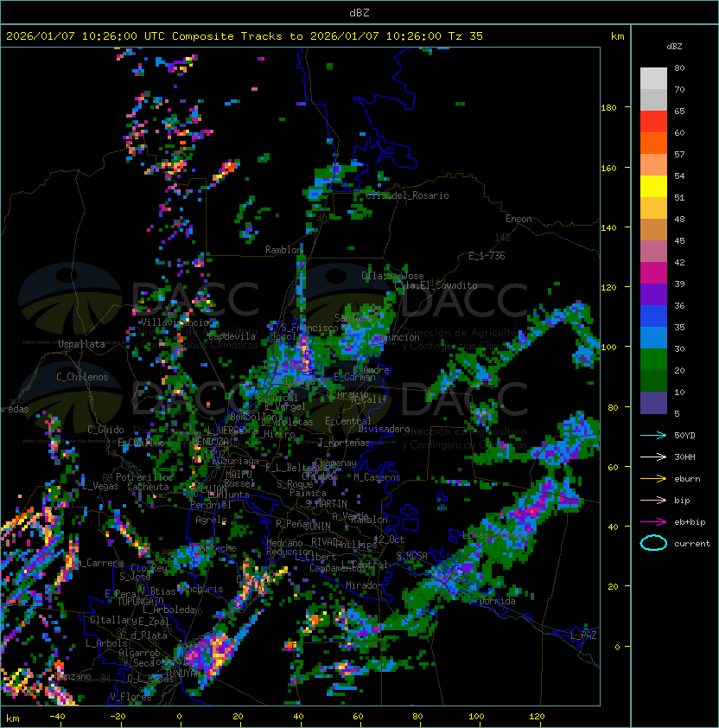Click the 'JUNIN' map label
Image resolution: width=719 pixels, height=728 pixels.
[317, 526]
